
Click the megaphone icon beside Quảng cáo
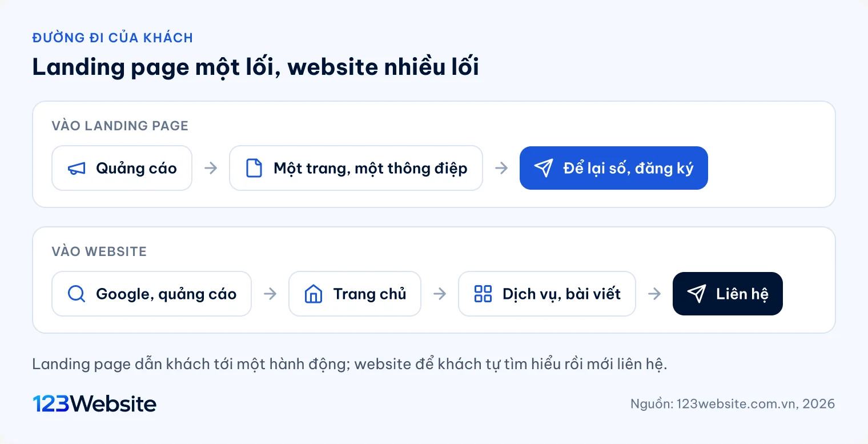(x=77, y=168)
